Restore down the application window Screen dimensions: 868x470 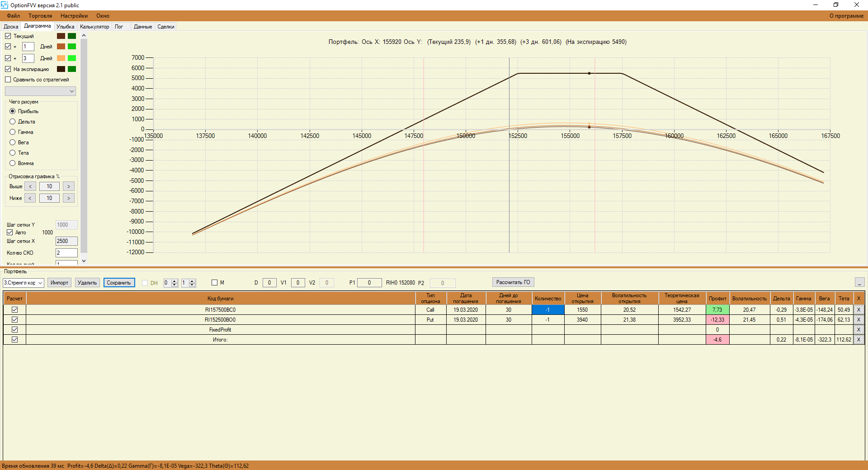click(836, 5)
